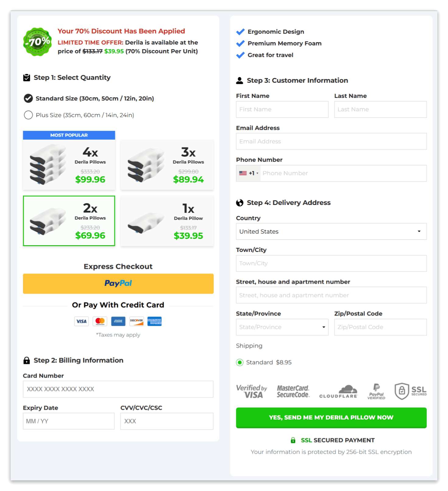Click the PayPal Verified badge
The height and width of the screenshot is (491, 448).
(x=376, y=392)
